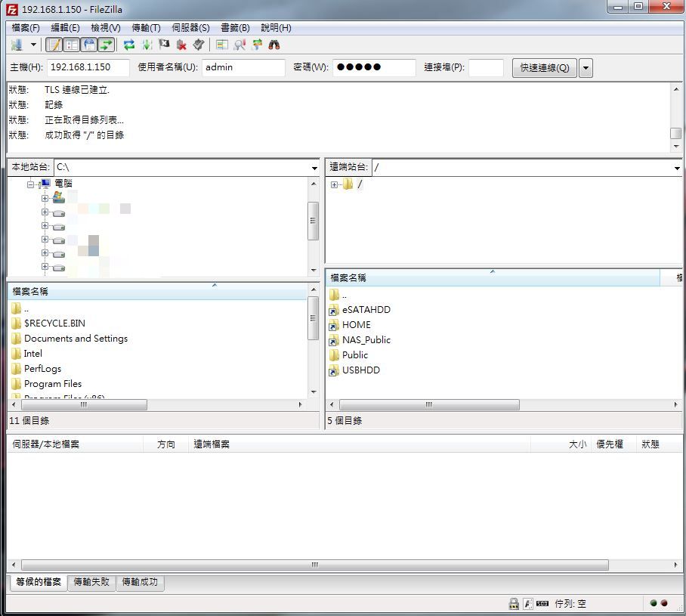Click the 優先權 queue column header
Image resolution: width=686 pixels, height=616 pixels.
coord(613,444)
